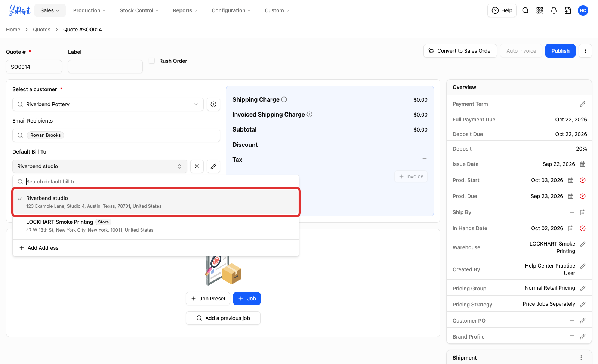This screenshot has height=364, width=598.
Task: Open the notifications bell
Action: (x=554, y=10)
